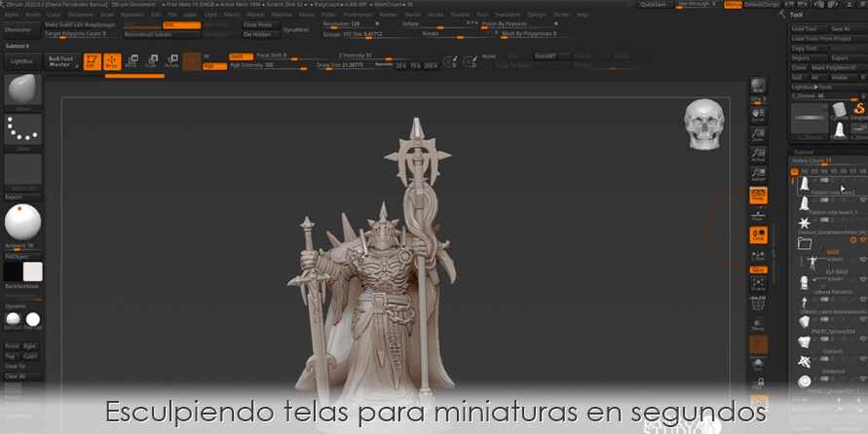
Task: Open the Material menu
Action: coord(282,15)
